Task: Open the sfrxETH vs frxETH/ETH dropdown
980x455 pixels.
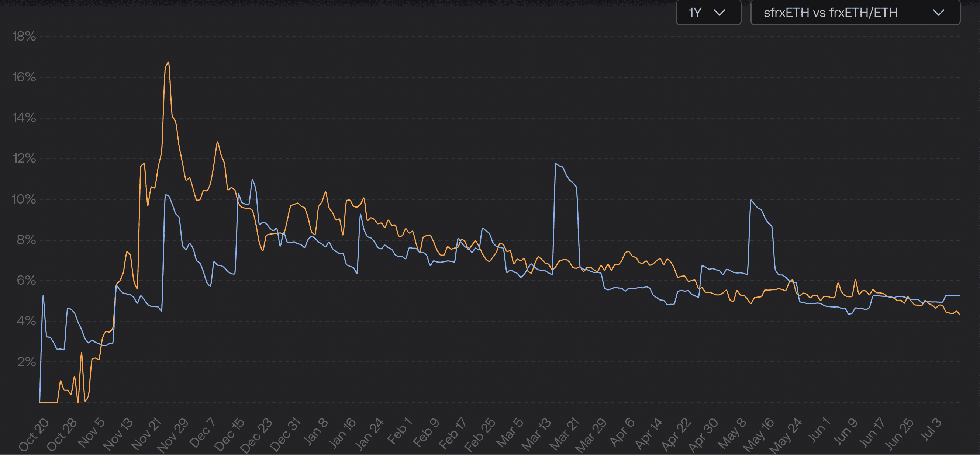Action: pos(855,13)
